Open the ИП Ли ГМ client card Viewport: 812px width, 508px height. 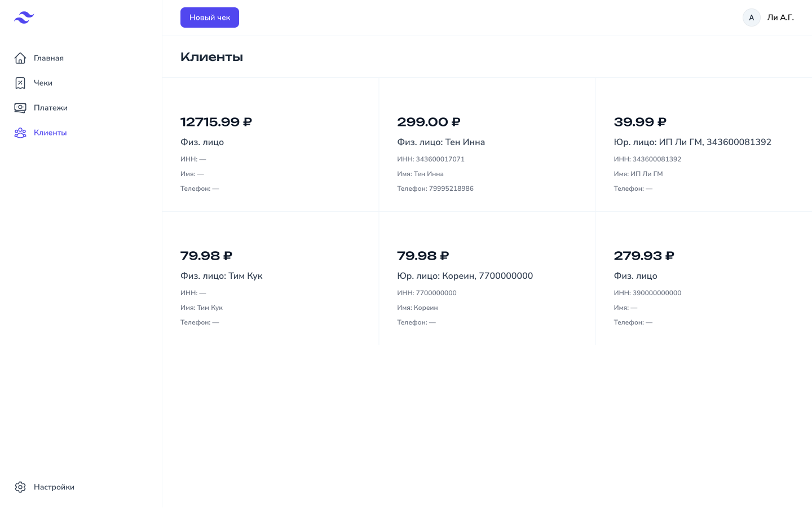704,144
